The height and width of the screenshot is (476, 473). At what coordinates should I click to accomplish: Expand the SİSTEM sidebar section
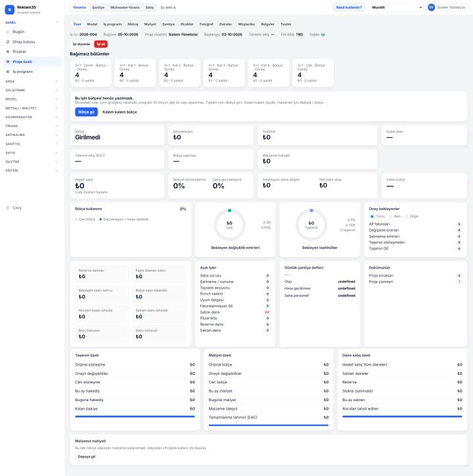pos(32,171)
